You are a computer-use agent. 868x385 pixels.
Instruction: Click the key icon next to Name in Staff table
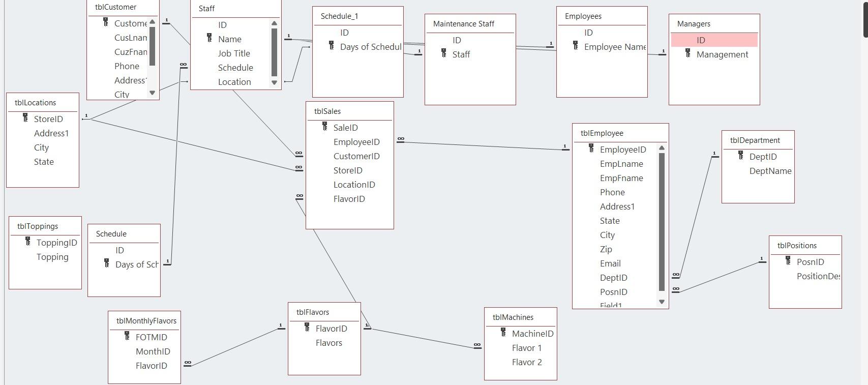(209, 38)
